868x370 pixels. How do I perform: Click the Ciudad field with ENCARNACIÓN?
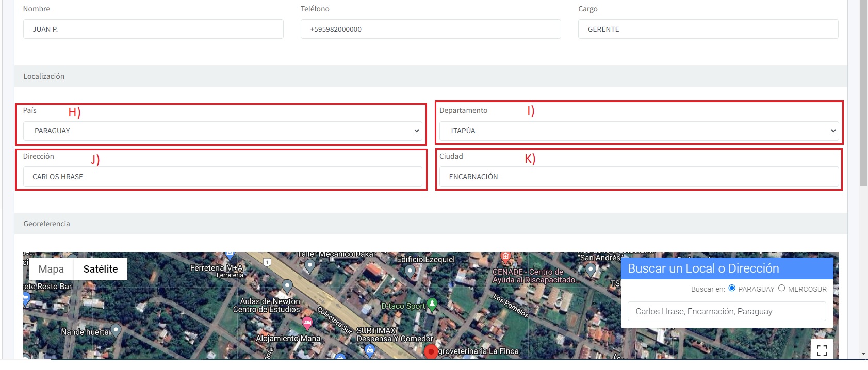[638, 177]
